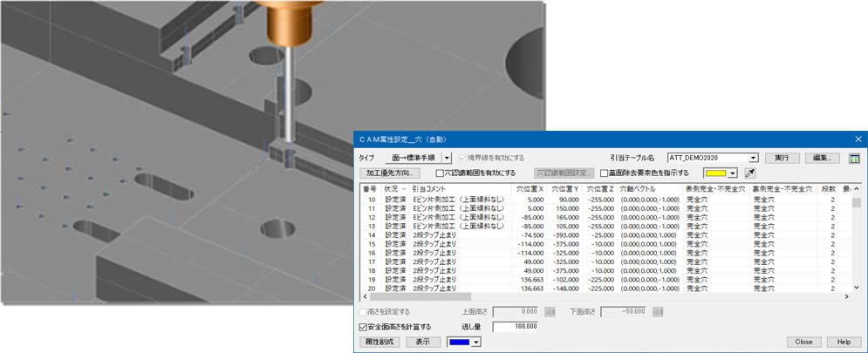The height and width of the screenshot is (353, 868).
Task: Enable the 穴認識範囲を有効にする checkbox
Action: [x=440, y=173]
